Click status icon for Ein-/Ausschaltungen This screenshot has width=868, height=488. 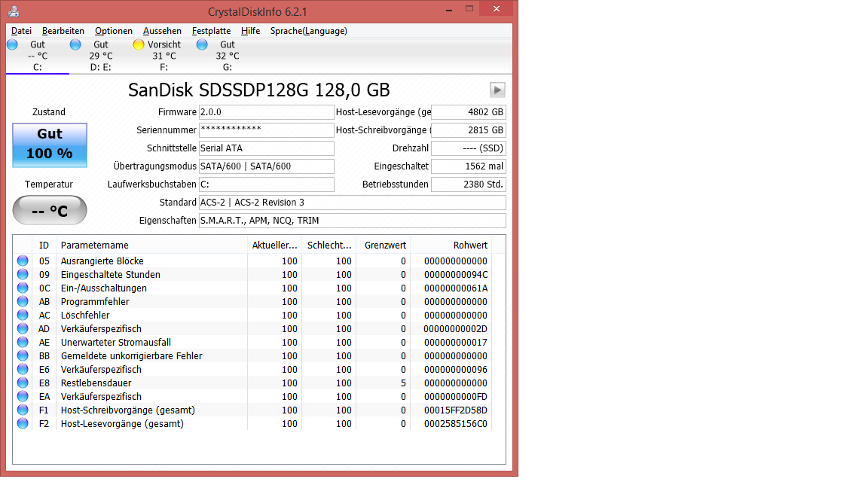point(23,288)
